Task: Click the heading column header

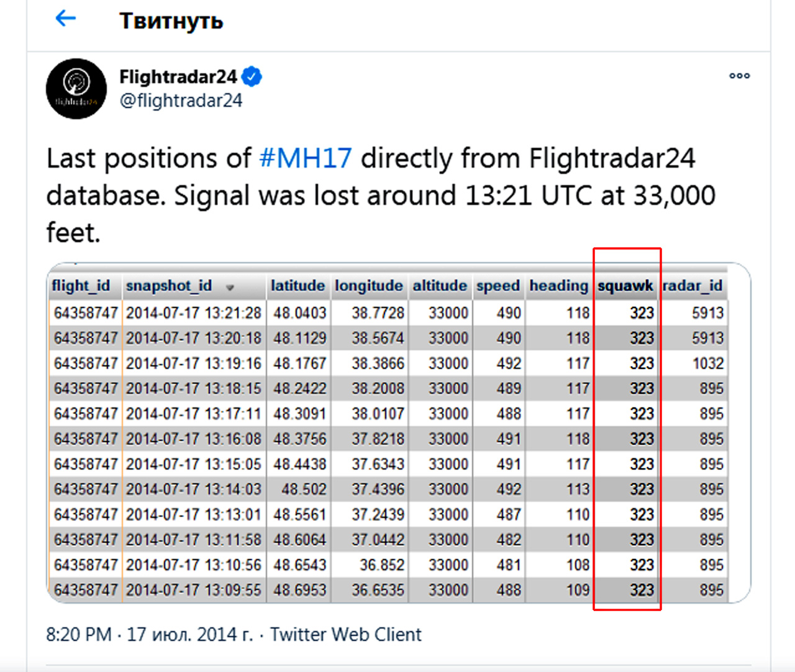Action: (x=559, y=286)
